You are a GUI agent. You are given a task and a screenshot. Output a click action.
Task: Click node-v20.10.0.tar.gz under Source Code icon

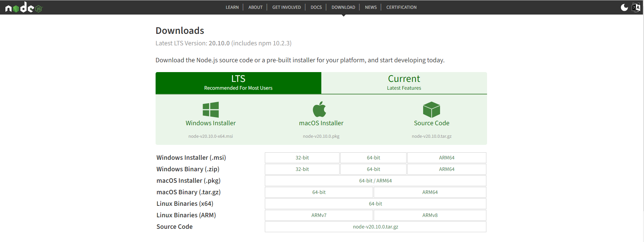coord(432,136)
